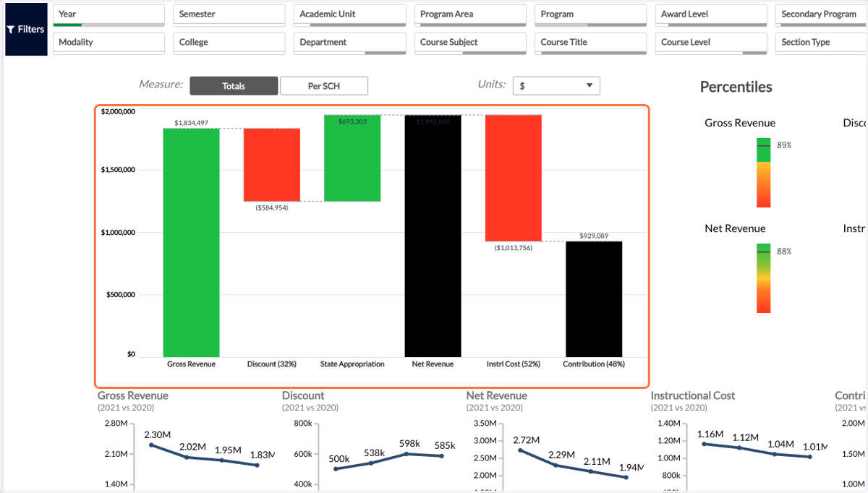This screenshot has height=493, width=868.
Task: Click the 89% percentile value
Action: [x=784, y=145]
